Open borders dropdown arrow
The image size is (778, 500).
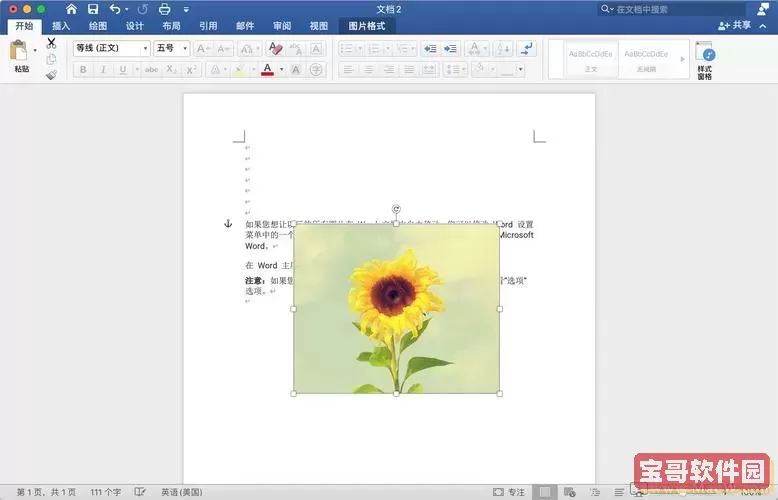pos(520,69)
